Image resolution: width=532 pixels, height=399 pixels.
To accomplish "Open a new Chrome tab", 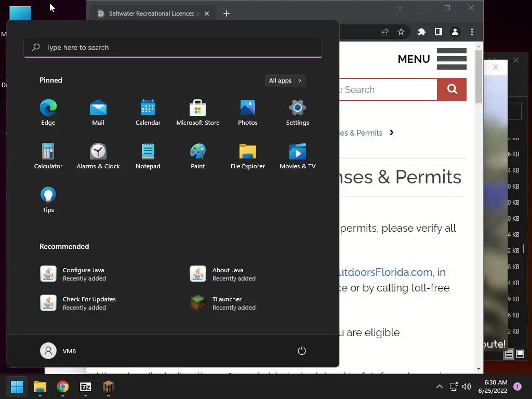I will click(x=227, y=13).
